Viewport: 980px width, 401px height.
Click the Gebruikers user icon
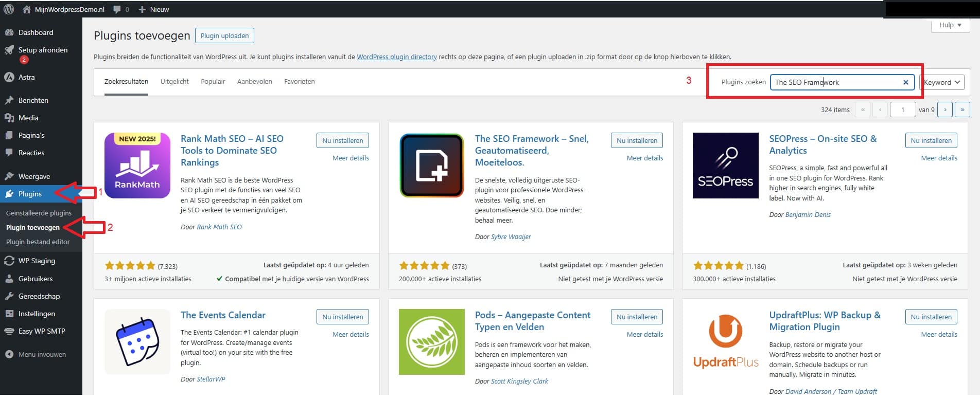click(9, 279)
